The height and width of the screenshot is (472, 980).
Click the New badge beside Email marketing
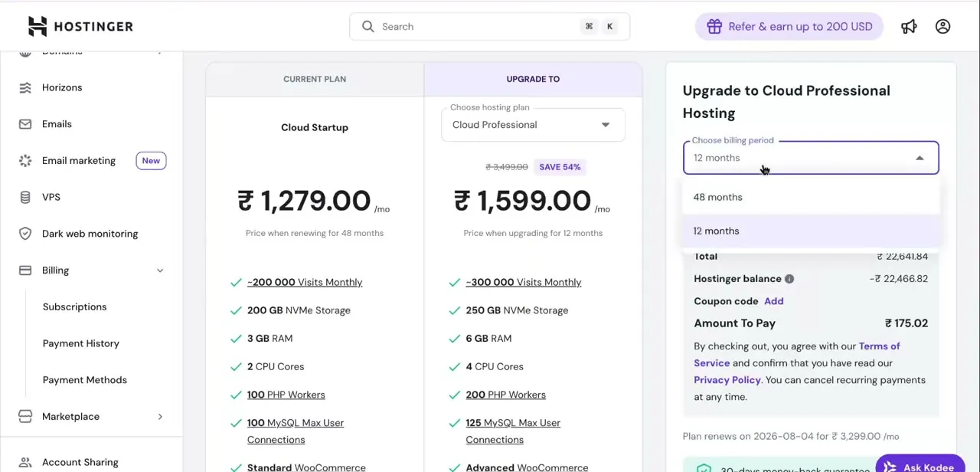click(x=151, y=160)
